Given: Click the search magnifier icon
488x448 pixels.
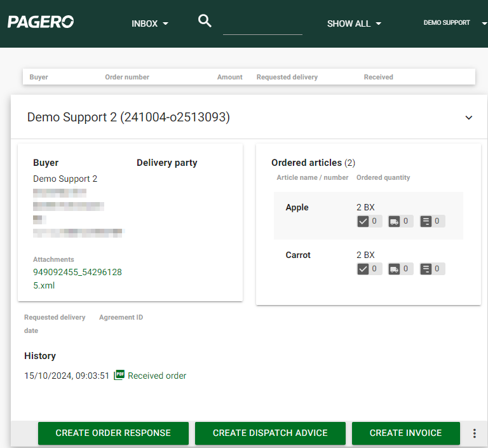Looking at the screenshot, I should 205,21.
